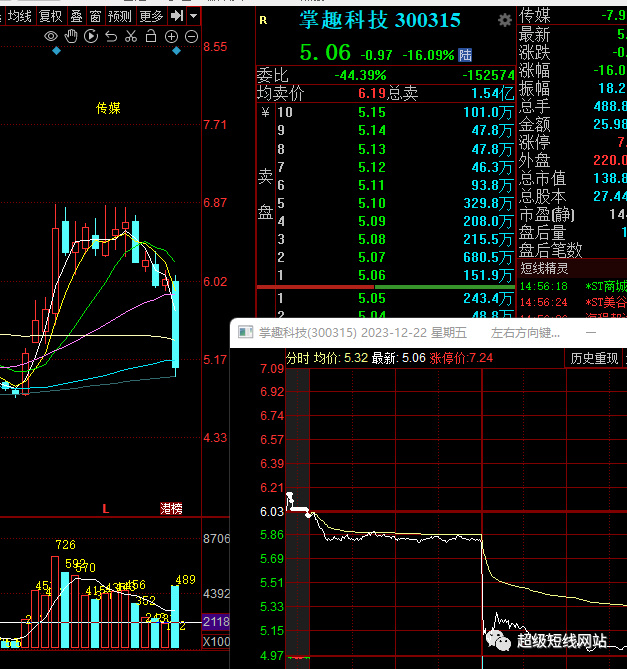Screen dimensions: 627x669
Task: Select the hand pan tool
Action: pos(71,37)
